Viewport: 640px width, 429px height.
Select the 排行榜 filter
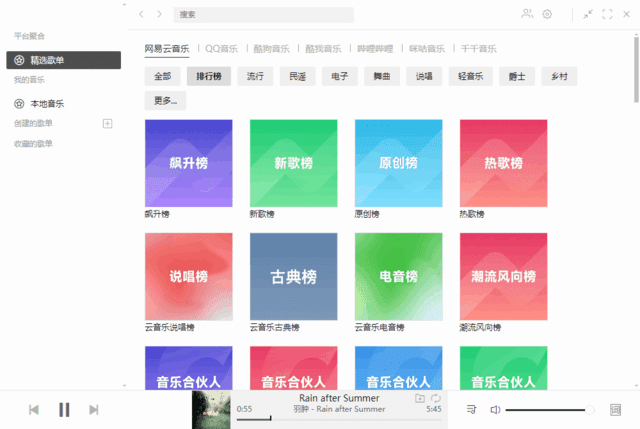209,76
